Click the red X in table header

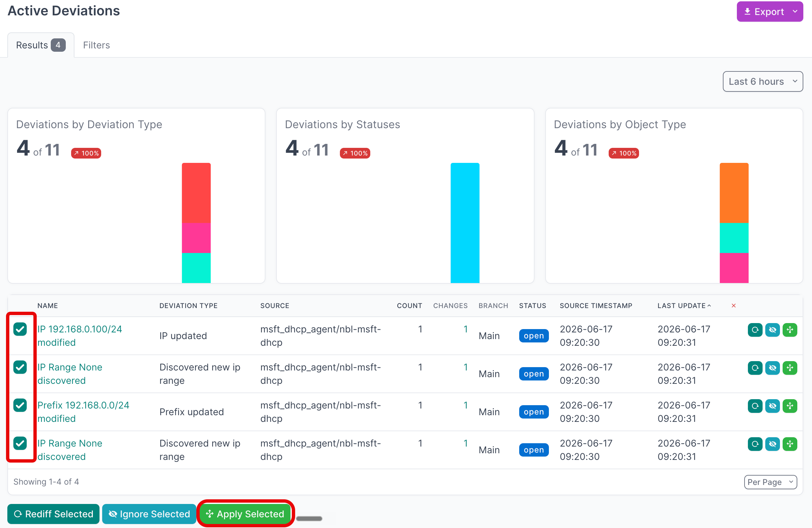(x=734, y=306)
